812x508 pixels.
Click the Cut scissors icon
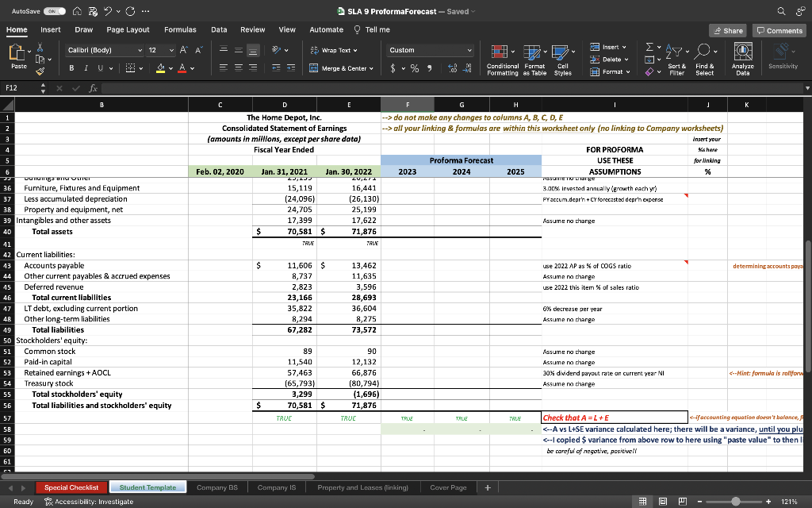[40, 48]
